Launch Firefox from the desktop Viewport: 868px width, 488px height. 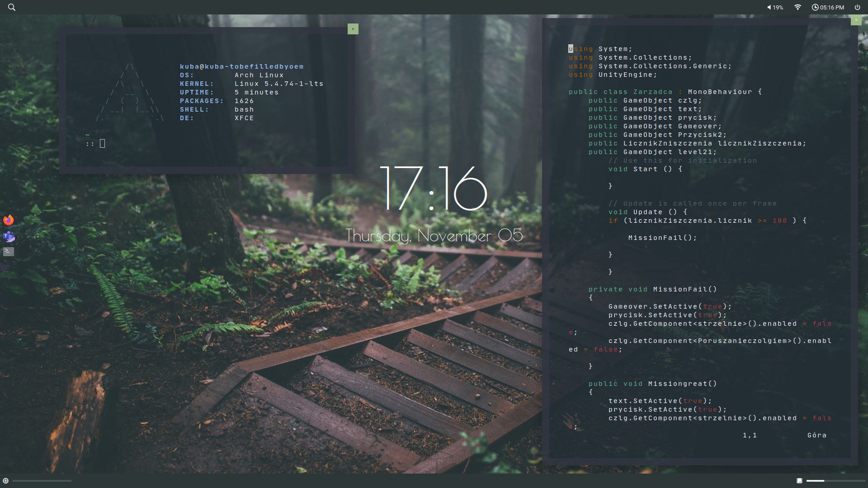(9, 220)
